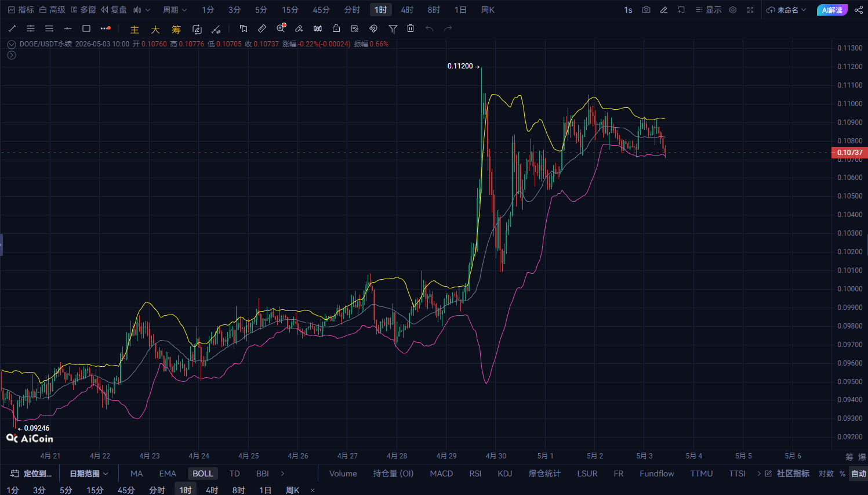
Task: Select the 15分 timeframe at top
Action: click(x=290, y=10)
